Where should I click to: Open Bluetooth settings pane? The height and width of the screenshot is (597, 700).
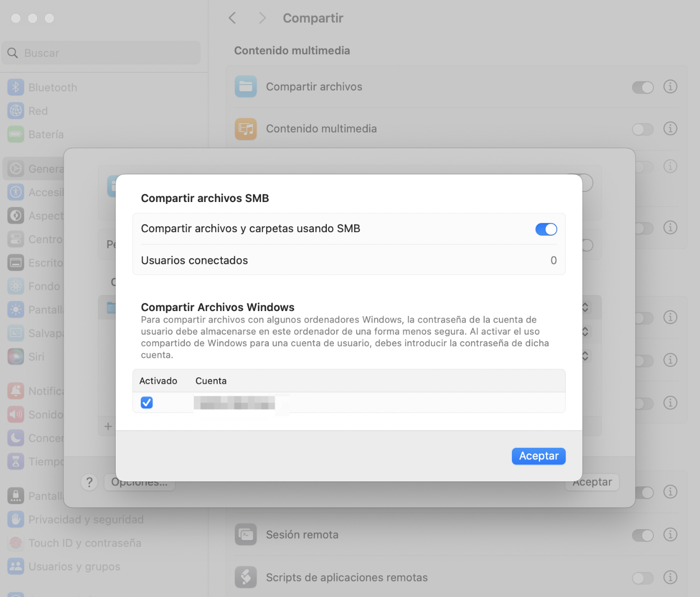click(53, 87)
